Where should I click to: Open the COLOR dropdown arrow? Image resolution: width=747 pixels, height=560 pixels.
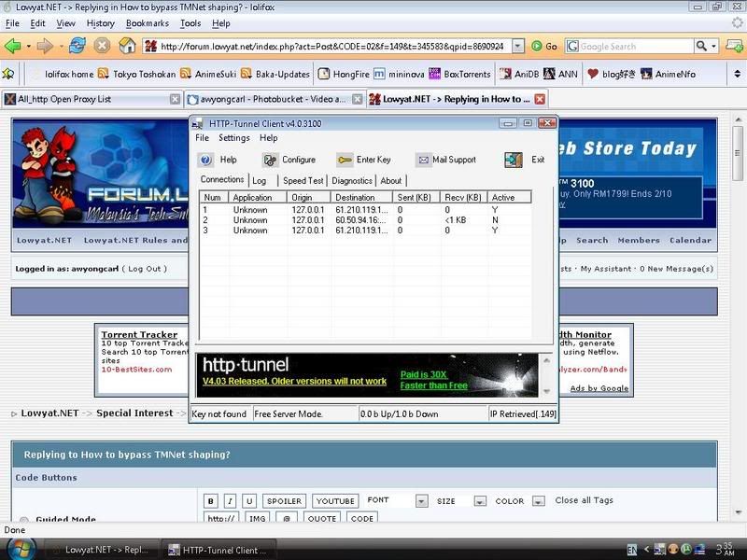(539, 501)
